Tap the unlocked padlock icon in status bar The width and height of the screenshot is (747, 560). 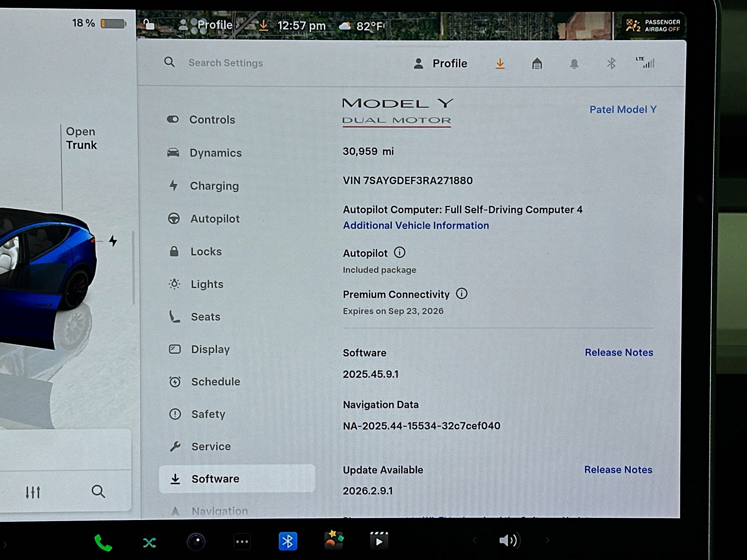(149, 24)
